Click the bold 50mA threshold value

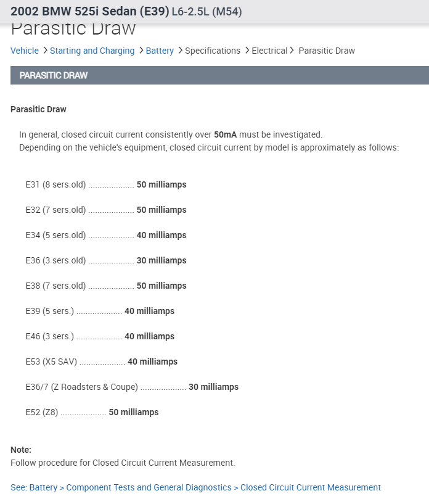click(225, 134)
